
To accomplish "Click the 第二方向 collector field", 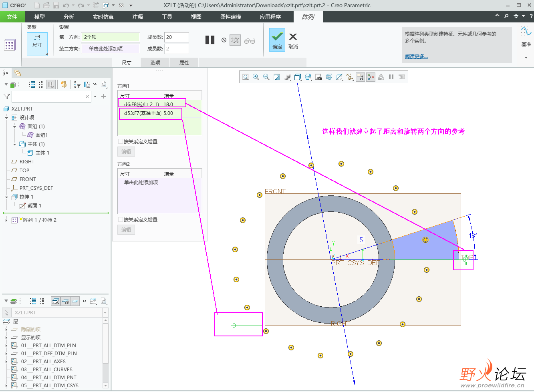I will click(x=111, y=49).
